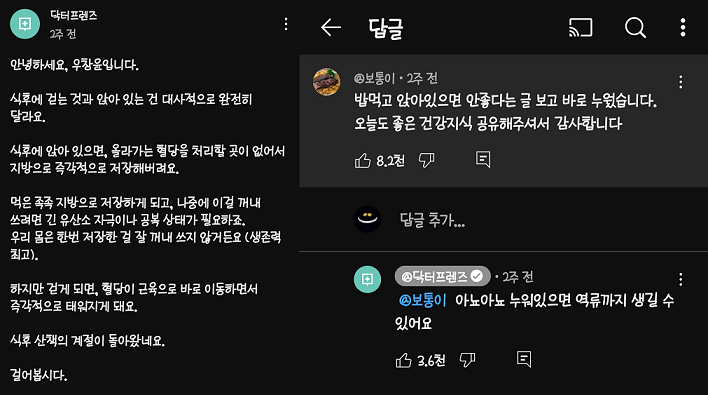Tap the reply icon under @보통이 comment
This screenshot has height=395, width=708.
[483, 159]
